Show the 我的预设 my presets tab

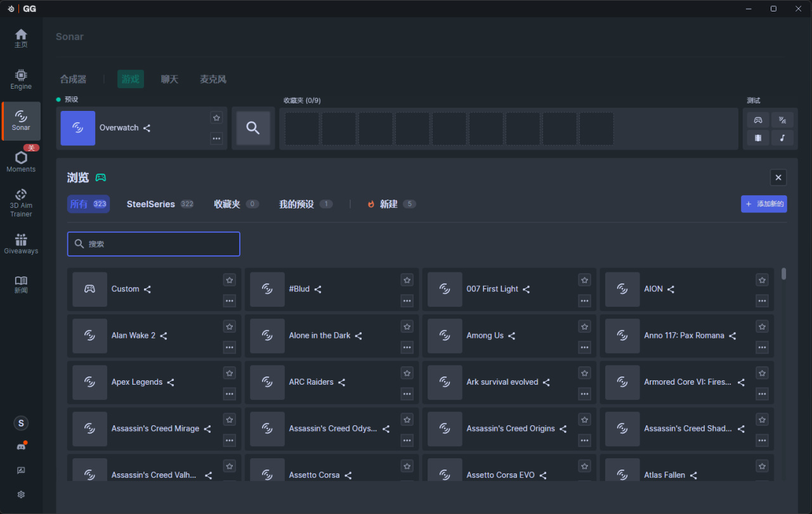click(x=306, y=204)
